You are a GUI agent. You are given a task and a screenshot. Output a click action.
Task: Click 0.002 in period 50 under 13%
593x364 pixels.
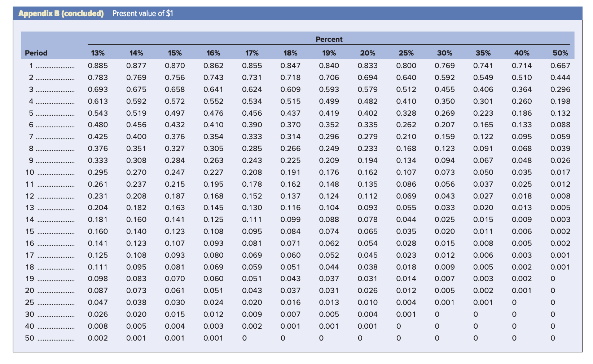[x=98, y=338]
